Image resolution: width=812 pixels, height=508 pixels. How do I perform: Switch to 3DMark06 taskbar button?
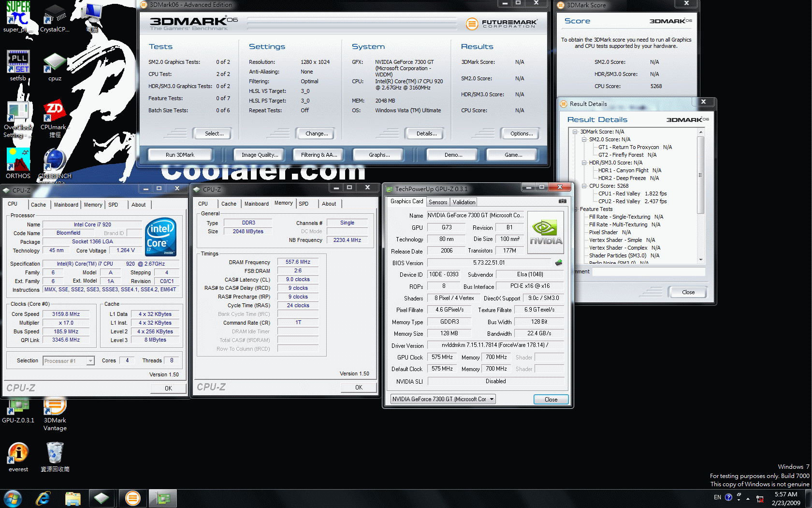pos(132,498)
